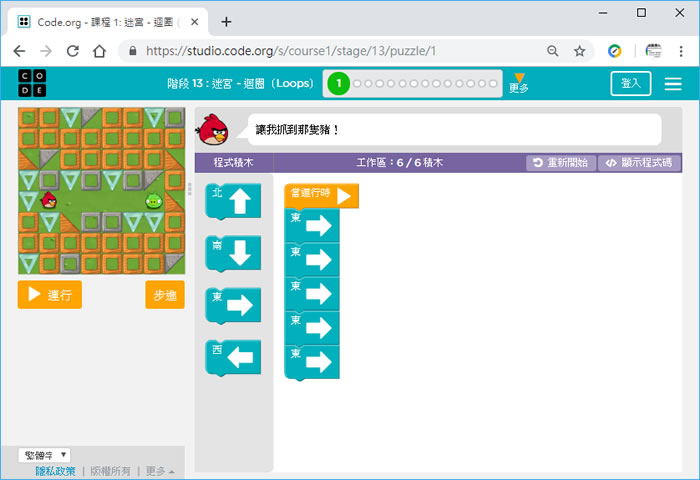
Task: Jump to puzzle 2 progress bubble
Action: tap(357, 83)
